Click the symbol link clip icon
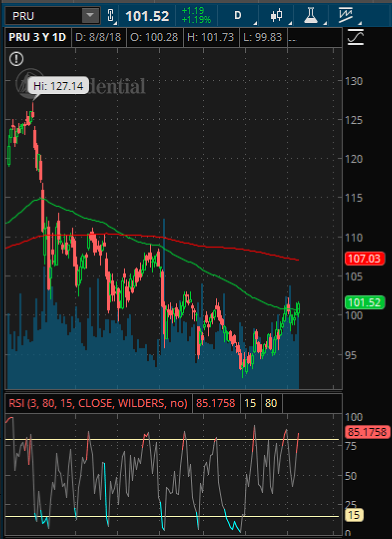Image resolution: width=392 pixels, height=539 pixels. coord(111,15)
